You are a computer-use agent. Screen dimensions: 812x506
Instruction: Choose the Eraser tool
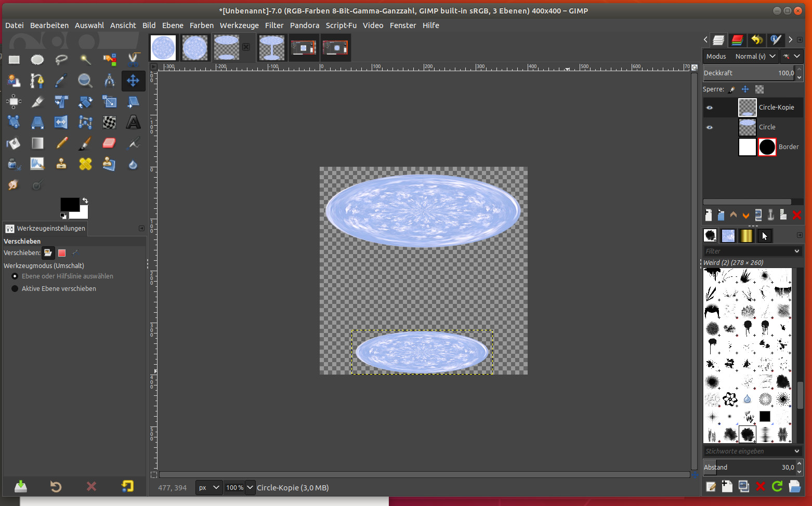(x=109, y=143)
